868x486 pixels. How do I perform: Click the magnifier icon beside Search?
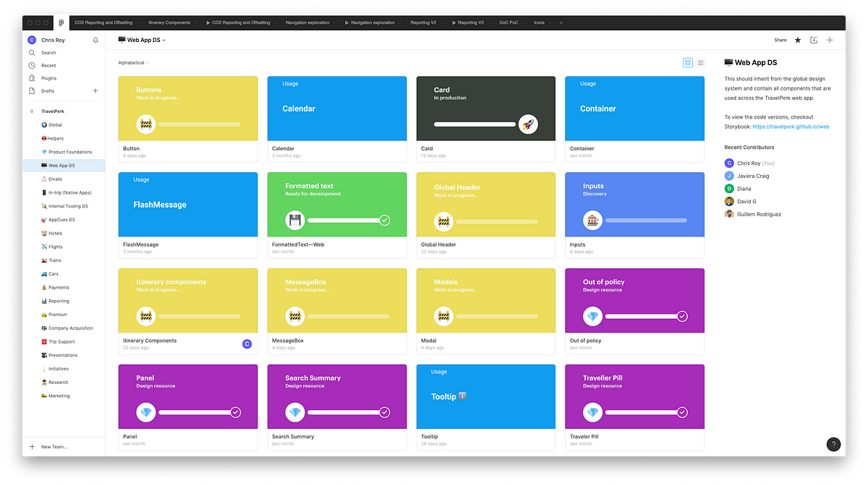tap(32, 53)
